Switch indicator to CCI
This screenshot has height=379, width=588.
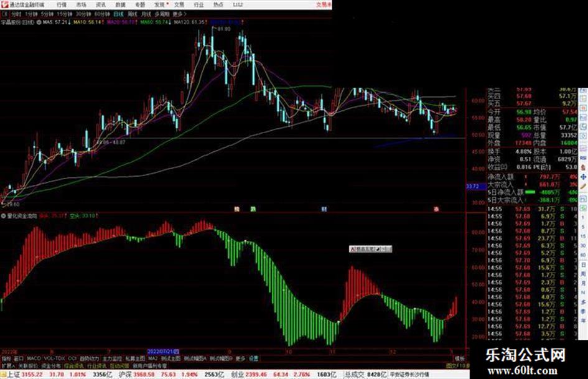(x=72, y=358)
